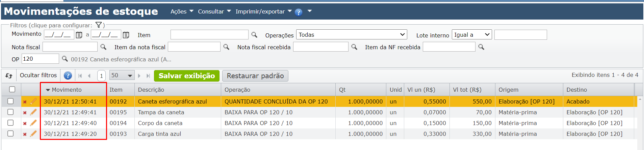
Task: Go to last page of results
Action: [148, 76]
